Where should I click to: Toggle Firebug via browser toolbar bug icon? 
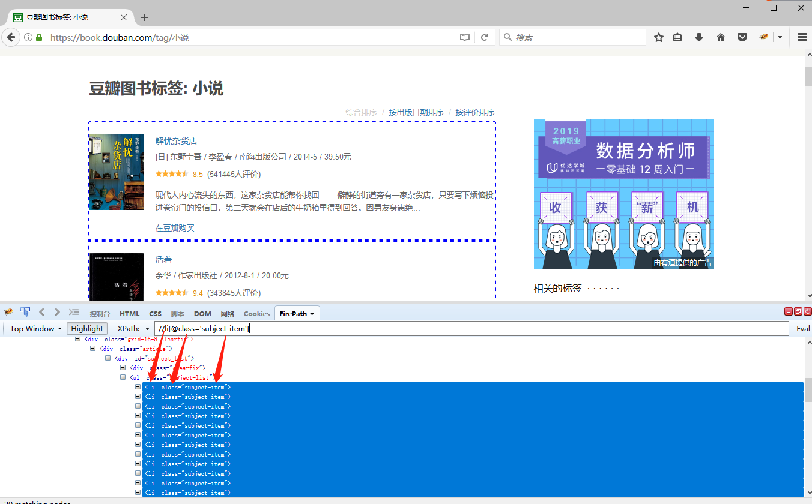[764, 37]
